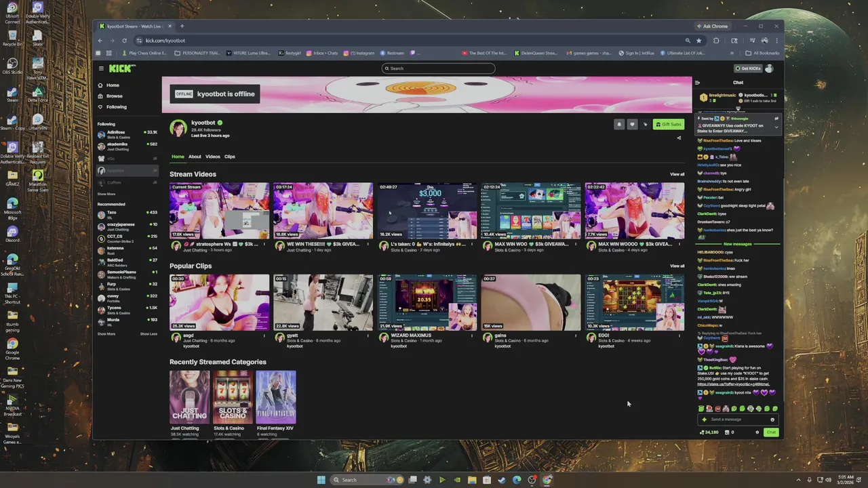Open Chrome extensions puzzle icon
Viewport: 868px width, 488px height.
[x=716, y=41]
